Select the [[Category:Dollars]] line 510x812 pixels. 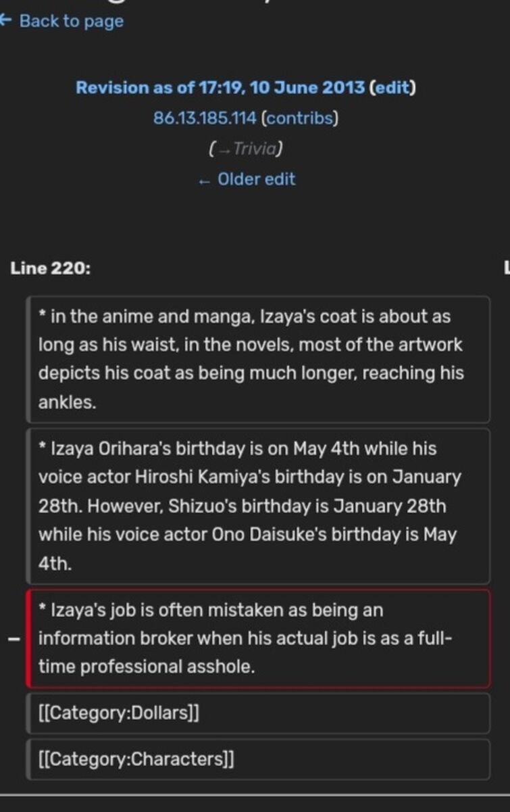click(258, 713)
